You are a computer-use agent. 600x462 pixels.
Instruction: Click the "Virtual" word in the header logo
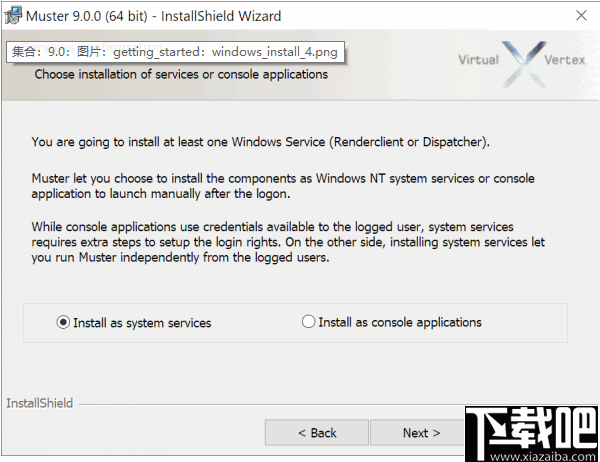(x=478, y=60)
